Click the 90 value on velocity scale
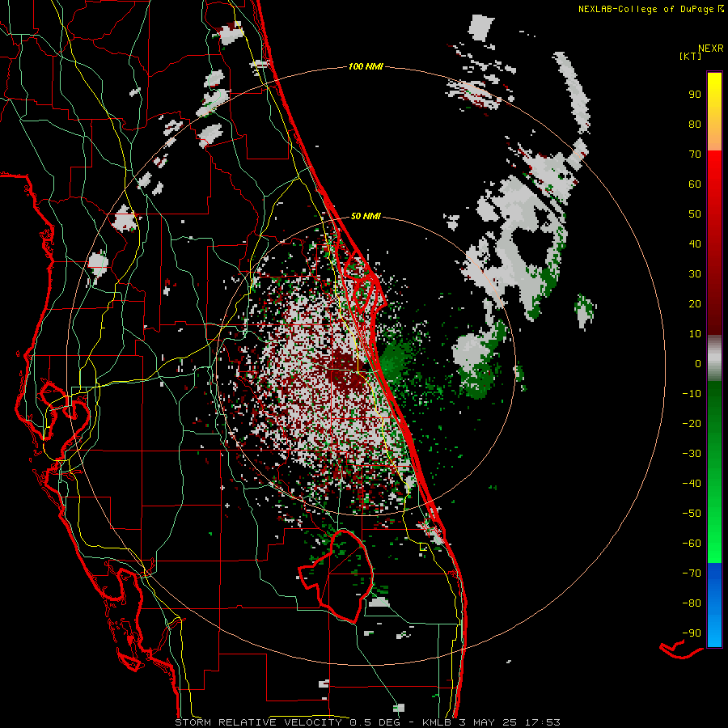 click(x=695, y=95)
